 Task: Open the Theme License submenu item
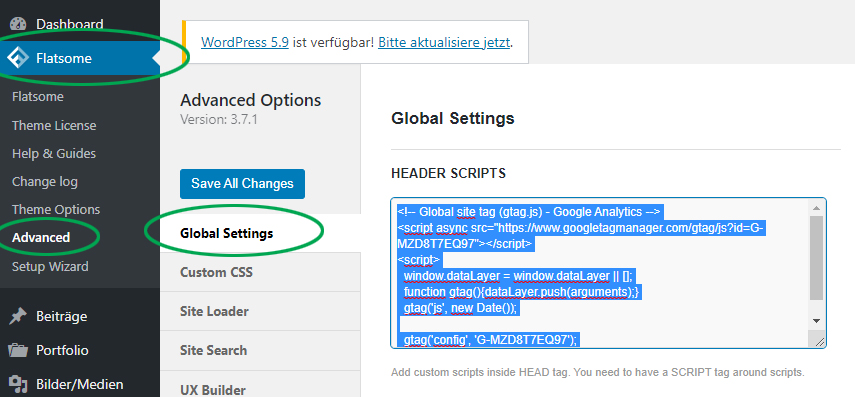click(54, 125)
